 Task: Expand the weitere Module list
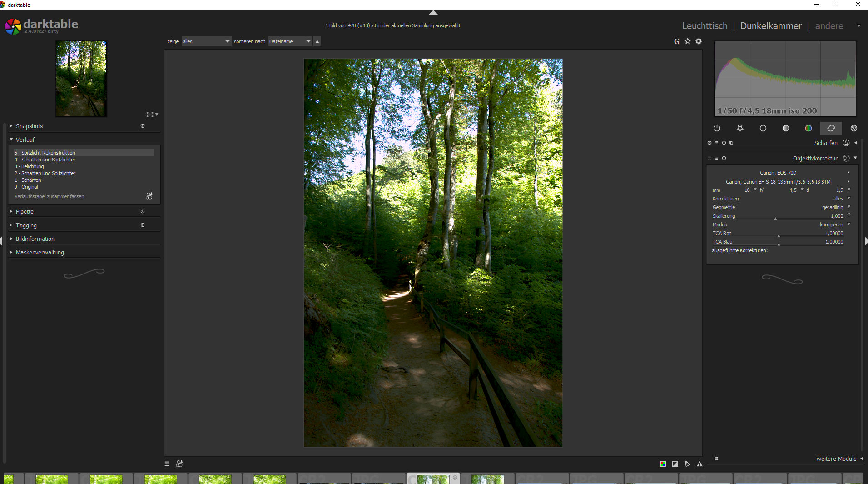(839, 459)
